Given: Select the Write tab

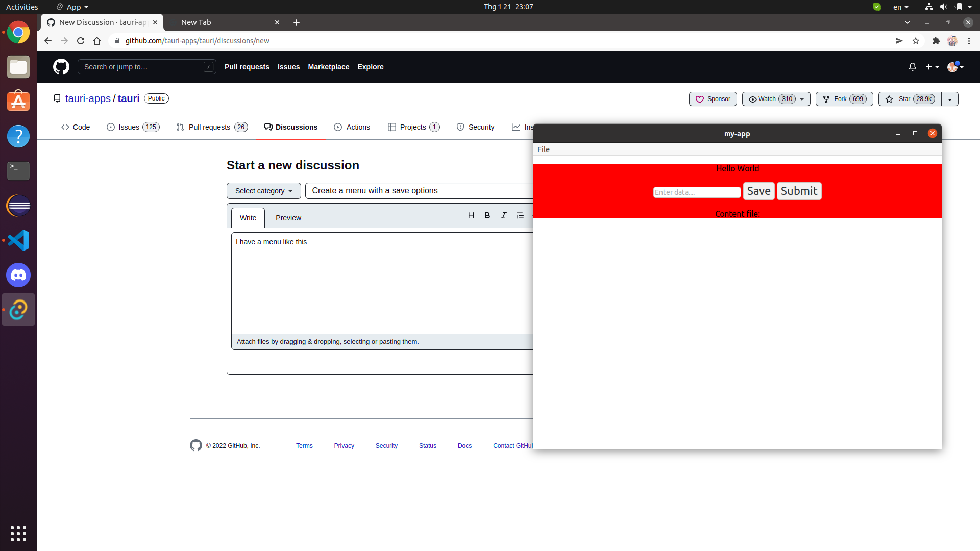Looking at the screenshot, I should (x=248, y=218).
